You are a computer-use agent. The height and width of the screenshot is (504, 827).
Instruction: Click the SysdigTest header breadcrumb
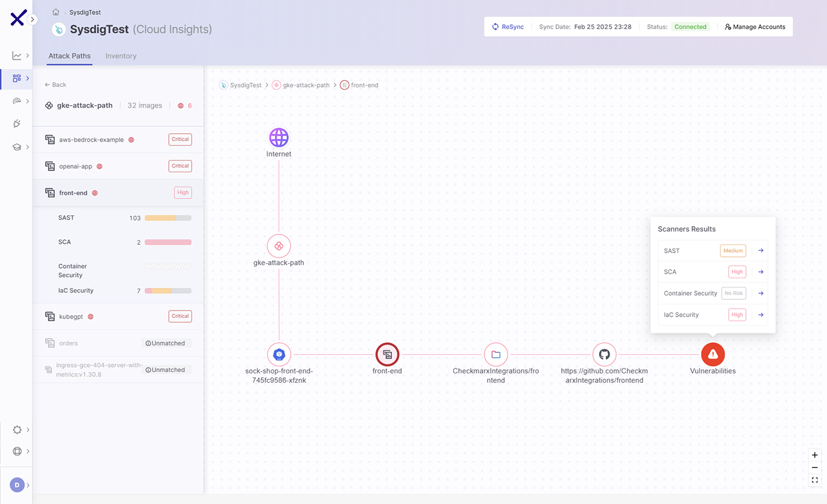85,12
